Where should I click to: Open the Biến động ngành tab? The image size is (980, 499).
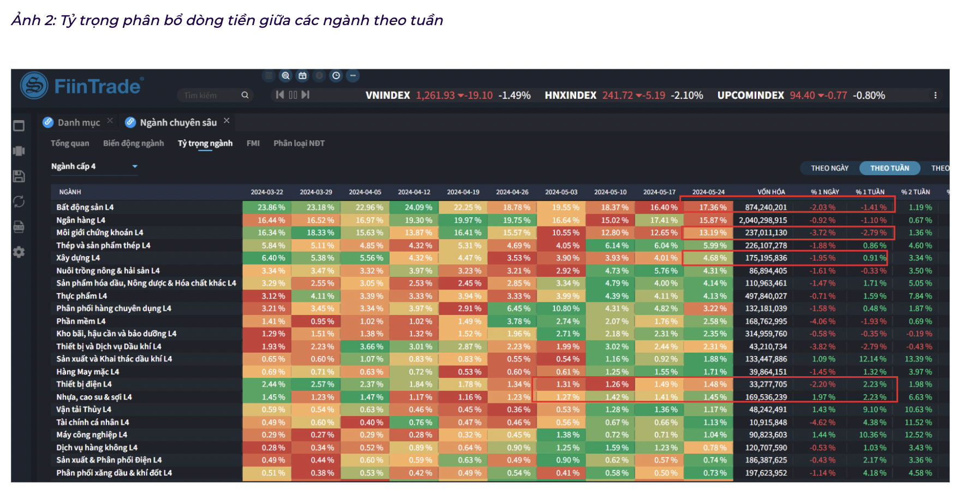click(x=133, y=144)
